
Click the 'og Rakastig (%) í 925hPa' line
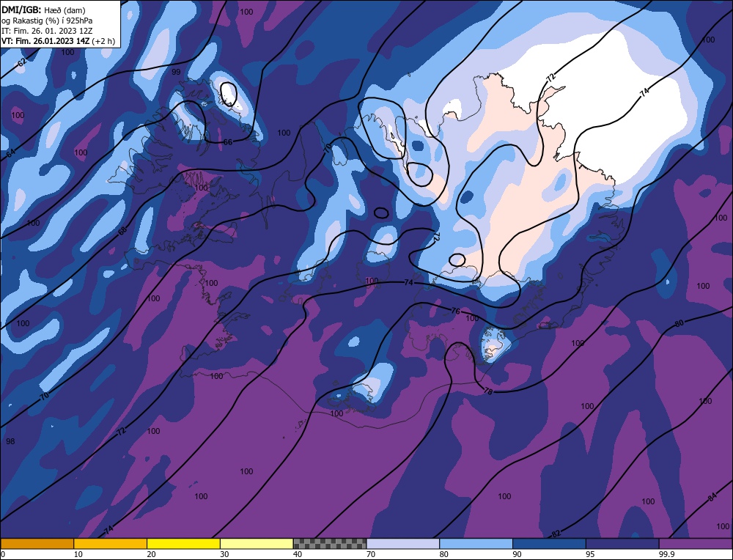click(47, 20)
